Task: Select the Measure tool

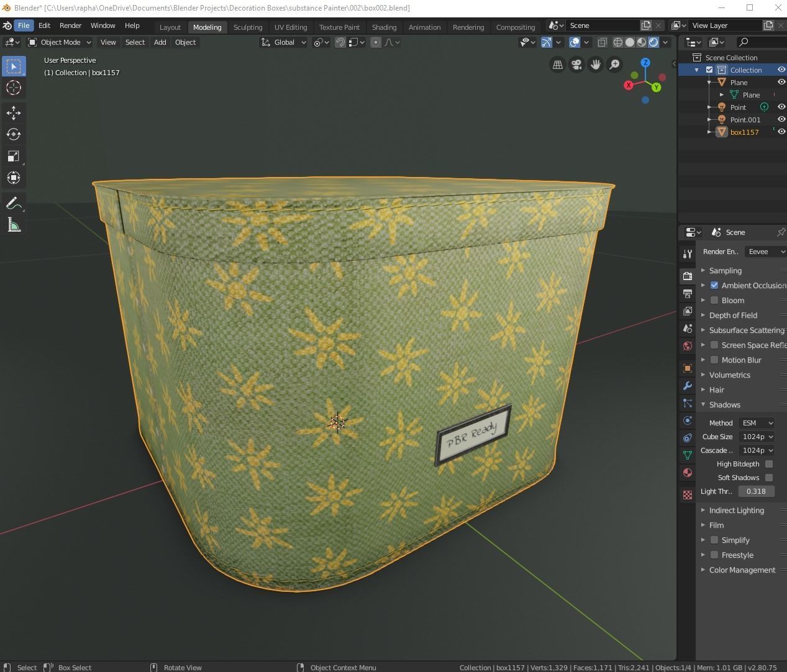Action: coord(14,225)
